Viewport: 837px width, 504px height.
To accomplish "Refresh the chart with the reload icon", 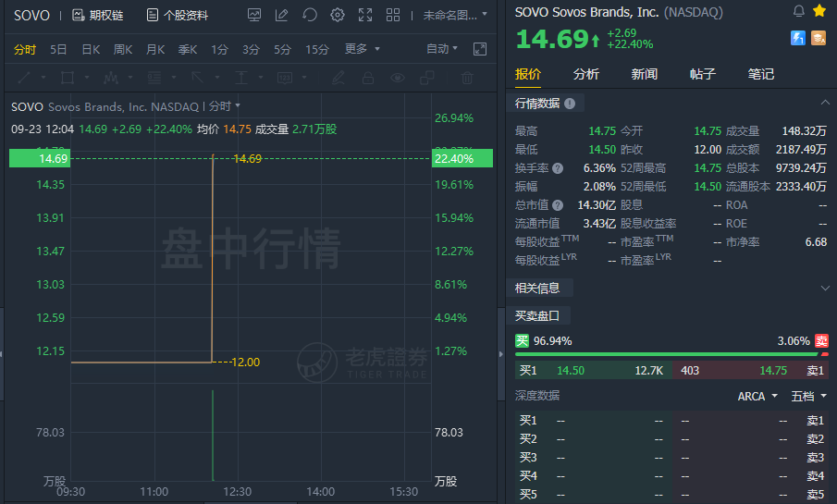I will point(310,15).
